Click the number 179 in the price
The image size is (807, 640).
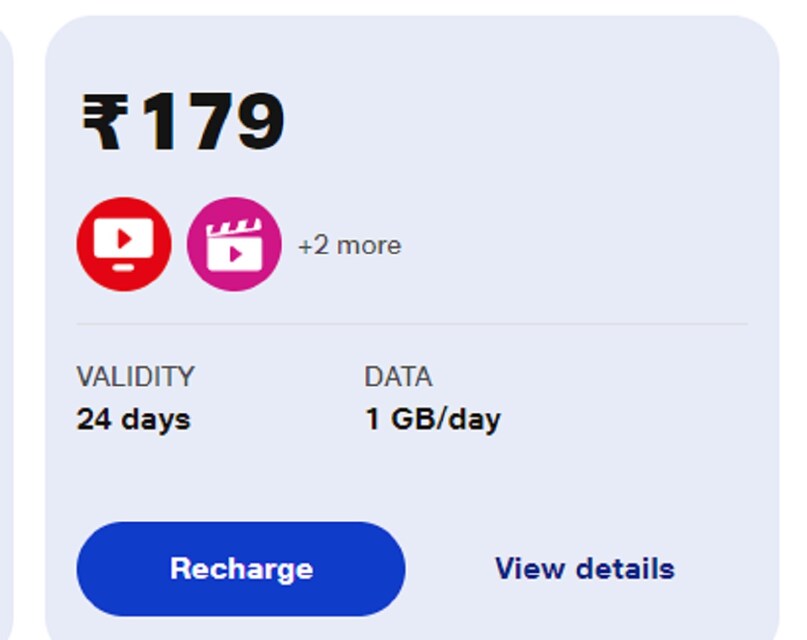[x=213, y=123]
